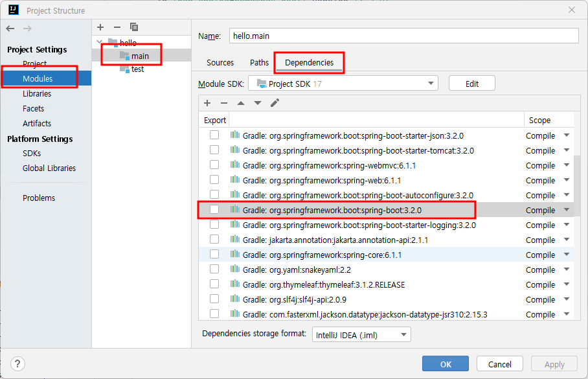Check export for spring-boot-autoconfigure
Image resolution: width=588 pixels, height=379 pixels.
point(214,194)
